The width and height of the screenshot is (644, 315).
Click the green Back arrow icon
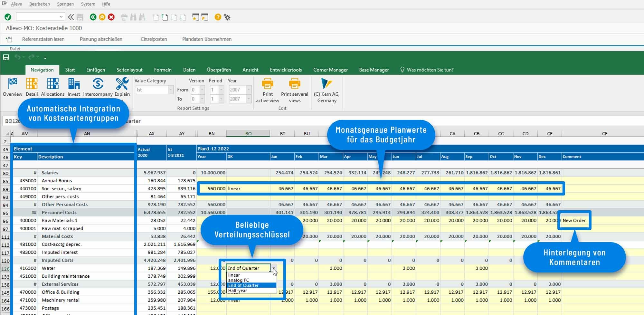pyautogui.click(x=93, y=17)
